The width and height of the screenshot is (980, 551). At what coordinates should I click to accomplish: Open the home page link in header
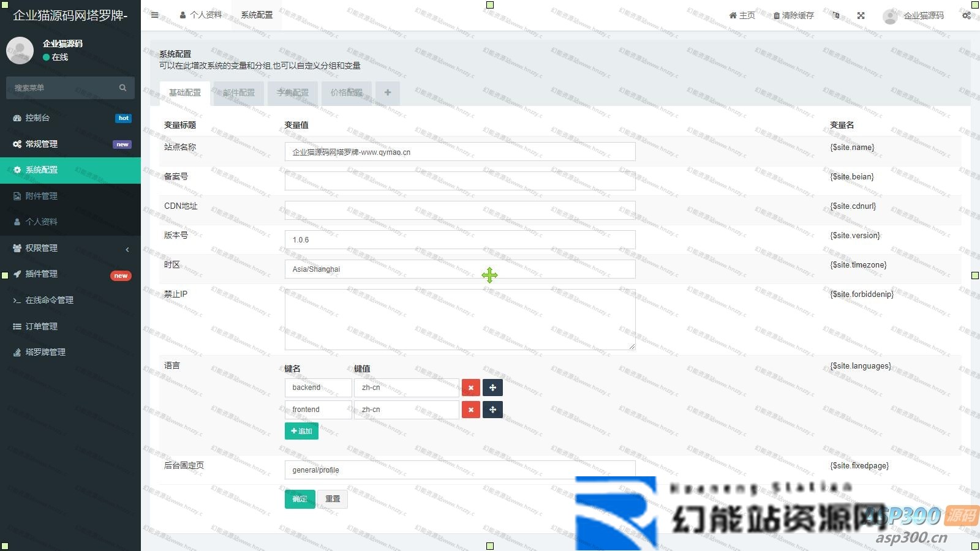(742, 16)
